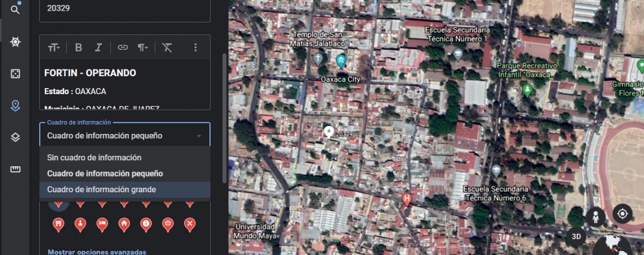Viewport: 644px width, 255px height.
Task: Click the white 20329 placemark on the map
Action: [329, 132]
